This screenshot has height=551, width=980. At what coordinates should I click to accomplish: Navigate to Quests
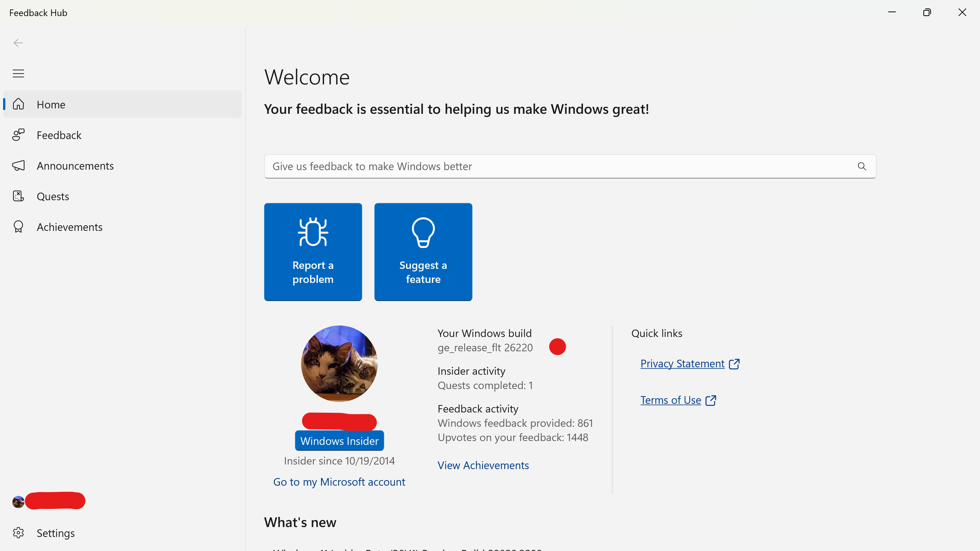point(122,196)
